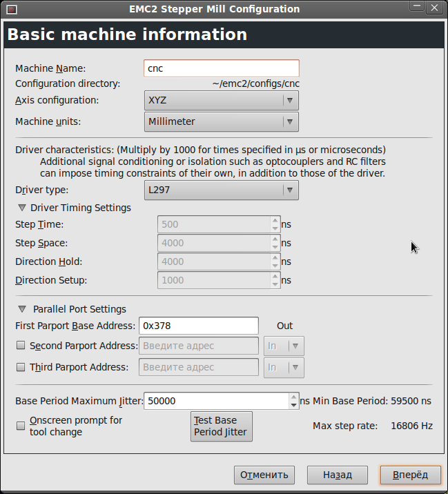Click the Direction Setup value field
This screenshot has width=448, height=494.
pos(214,280)
